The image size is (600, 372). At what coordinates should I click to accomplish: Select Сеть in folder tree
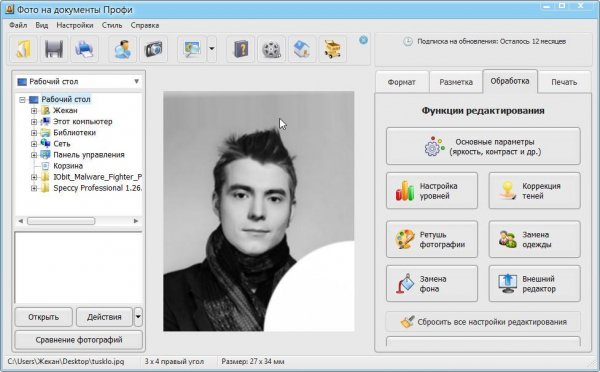pyautogui.click(x=62, y=144)
